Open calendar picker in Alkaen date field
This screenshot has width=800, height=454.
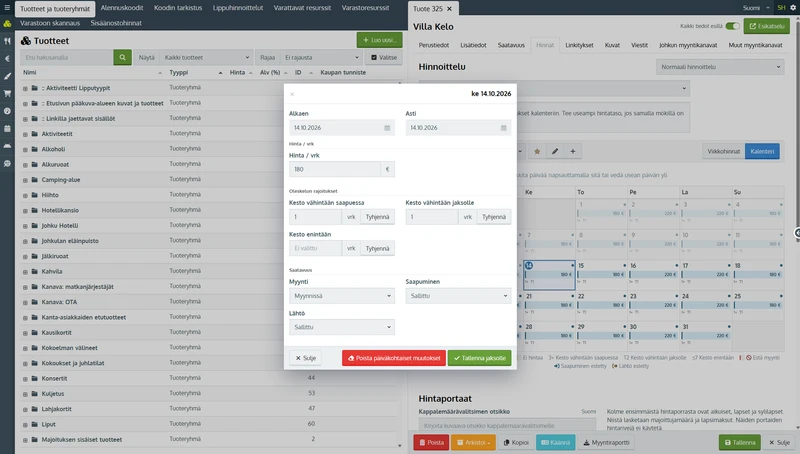(387, 128)
